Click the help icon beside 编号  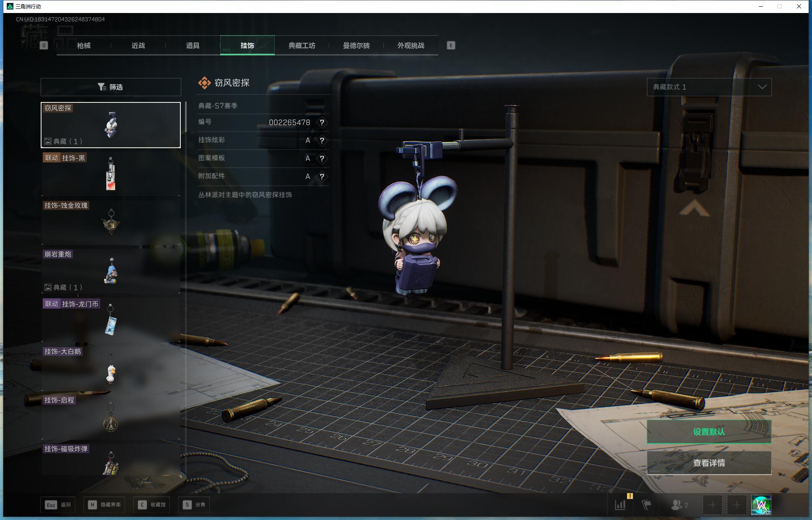point(322,123)
